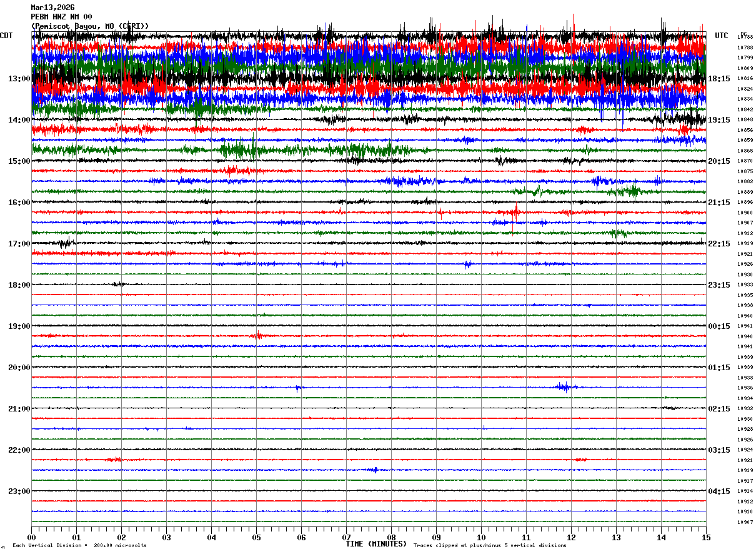This screenshot has width=756, height=554.
Task: Click the DC offset value 10848
Action: coord(745,120)
